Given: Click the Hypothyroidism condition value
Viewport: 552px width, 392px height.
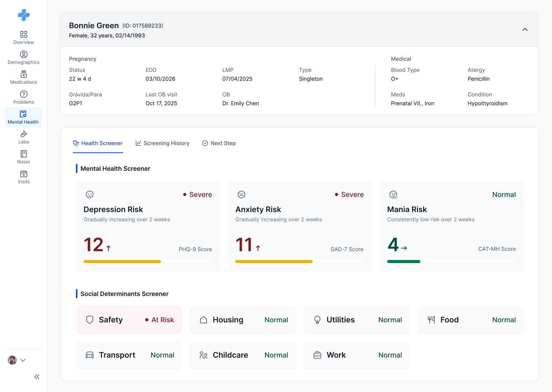Looking at the screenshot, I should tap(487, 103).
